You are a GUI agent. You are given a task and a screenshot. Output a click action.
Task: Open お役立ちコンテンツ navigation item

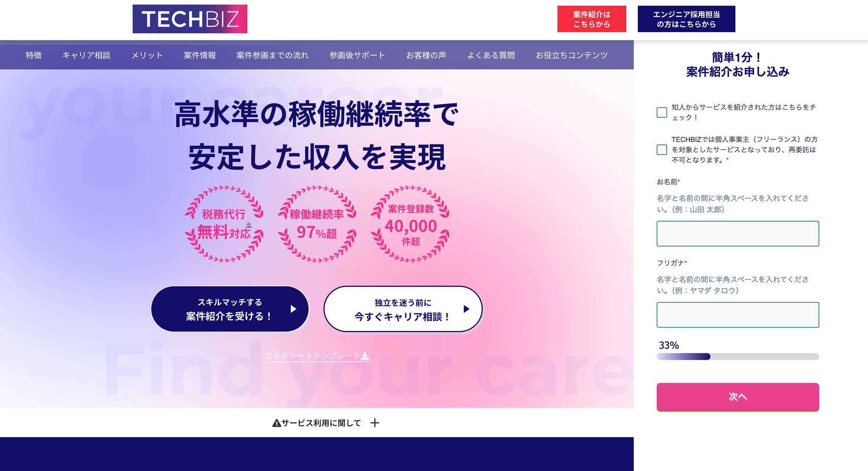[x=571, y=55]
